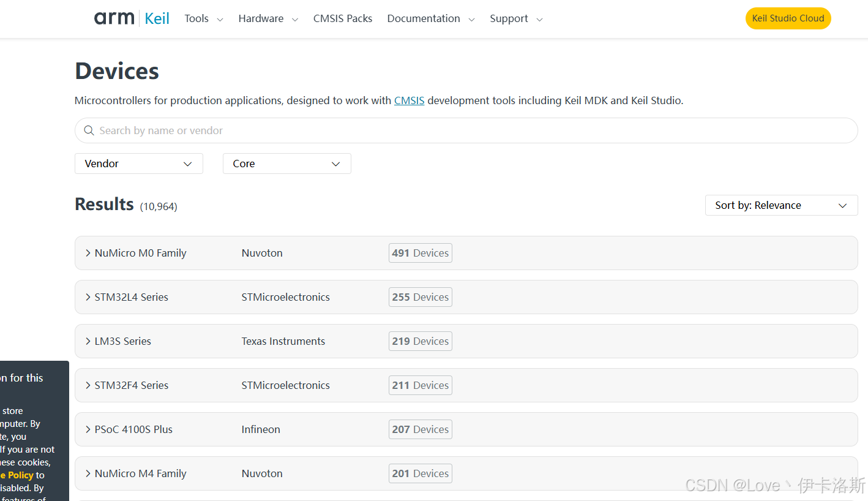Screen dimensions: 868x501
Task: Click the Infineon vendor text
Action: pos(261,429)
